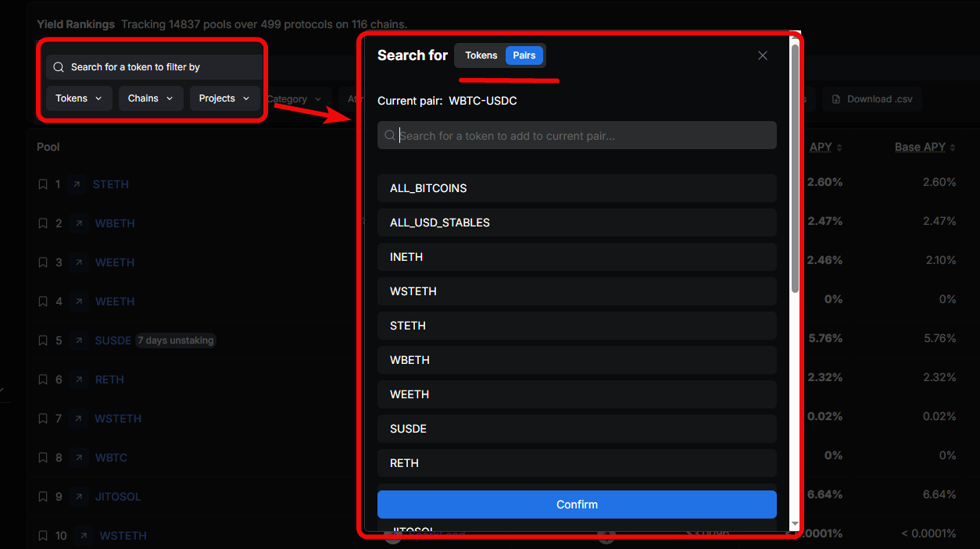Screen dimensions: 980x549
Task: Select the Pairs search mode
Action: click(x=524, y=55)
